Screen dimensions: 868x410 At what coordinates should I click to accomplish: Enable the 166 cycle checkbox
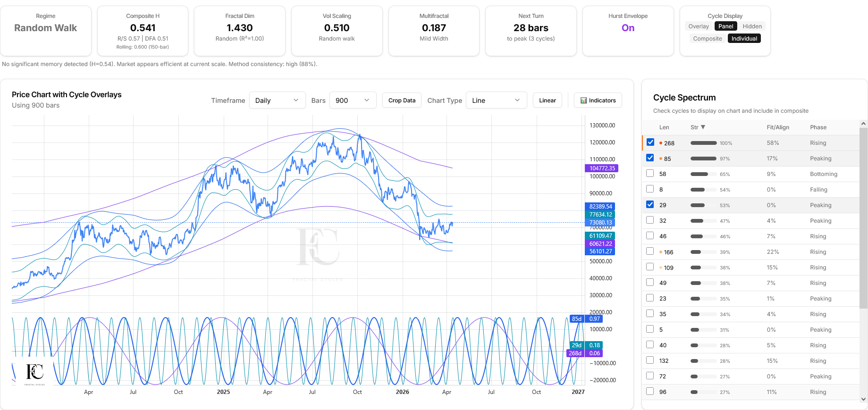(650, 251)
